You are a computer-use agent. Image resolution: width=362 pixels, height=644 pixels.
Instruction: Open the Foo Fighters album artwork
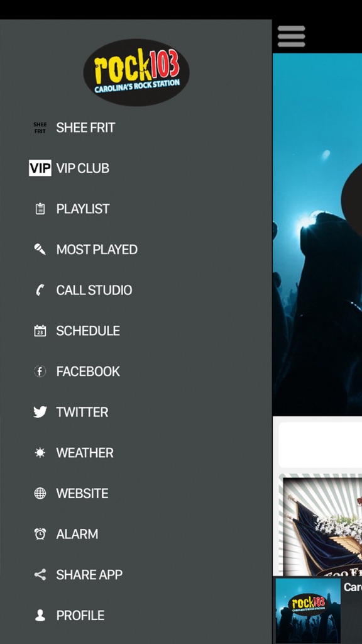click(321, 526)
